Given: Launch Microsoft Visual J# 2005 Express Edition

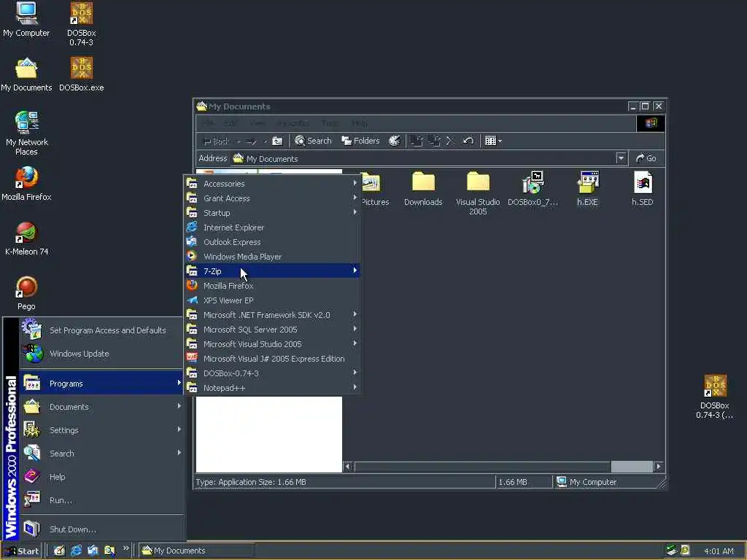Looking at the screenshot, I should click(272, 359).
